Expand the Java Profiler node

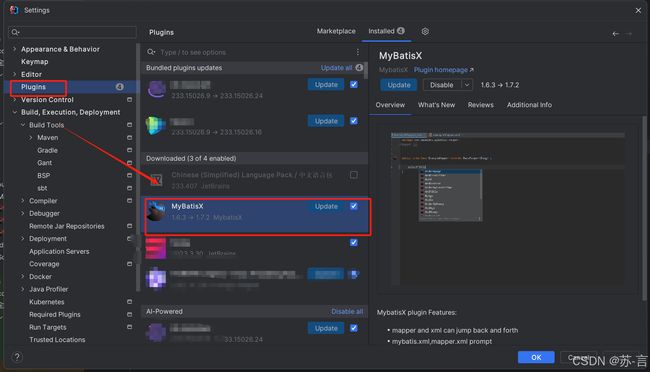(x=23, y=289)
